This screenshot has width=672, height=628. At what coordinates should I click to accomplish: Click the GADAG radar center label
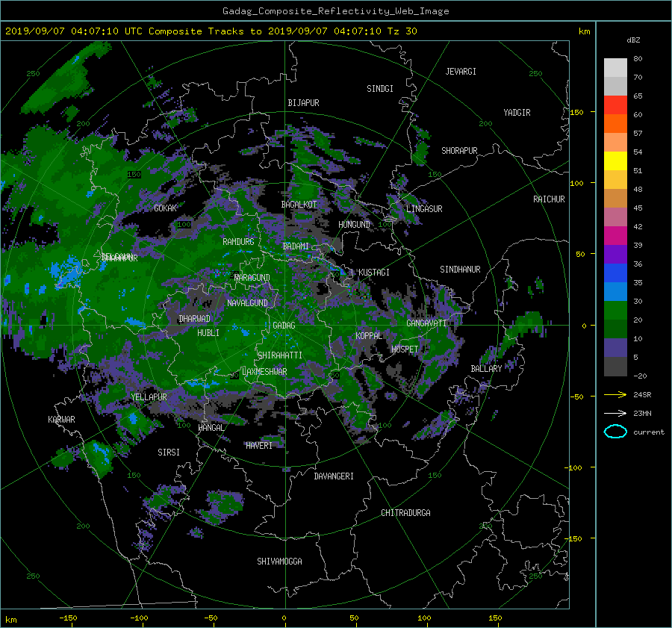coord(284,326)
